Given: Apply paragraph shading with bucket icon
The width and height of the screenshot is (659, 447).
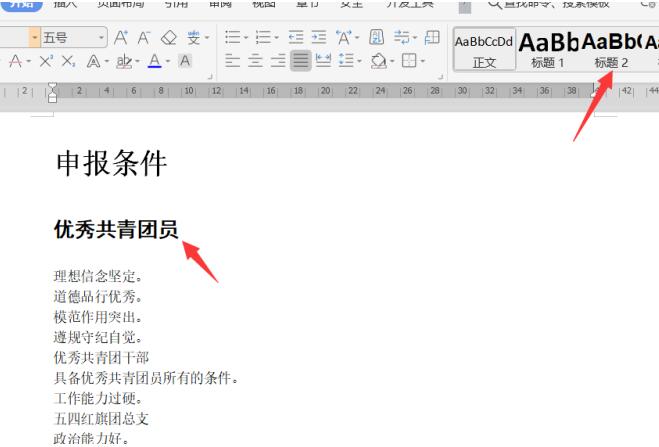Looking at the screenshot, I should click(x=379, y=60).
